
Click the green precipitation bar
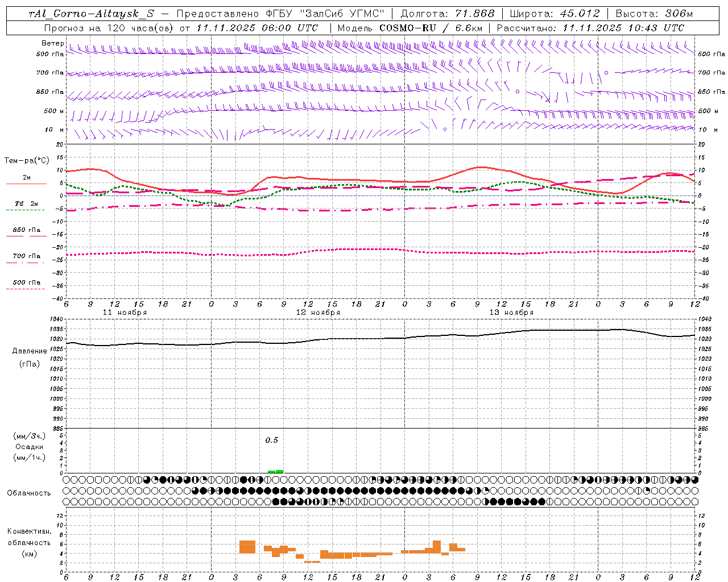(275, 471)
